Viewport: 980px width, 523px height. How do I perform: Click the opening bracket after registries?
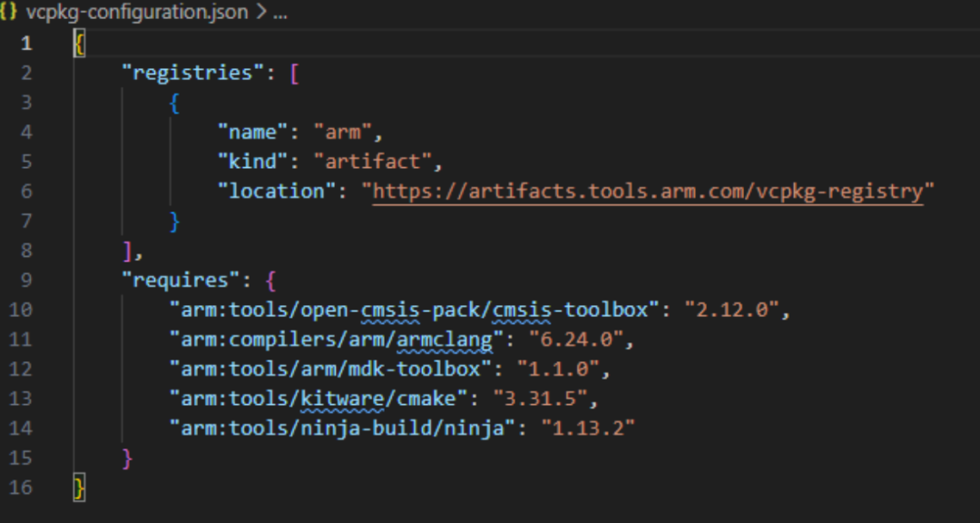tap(294, 74)
